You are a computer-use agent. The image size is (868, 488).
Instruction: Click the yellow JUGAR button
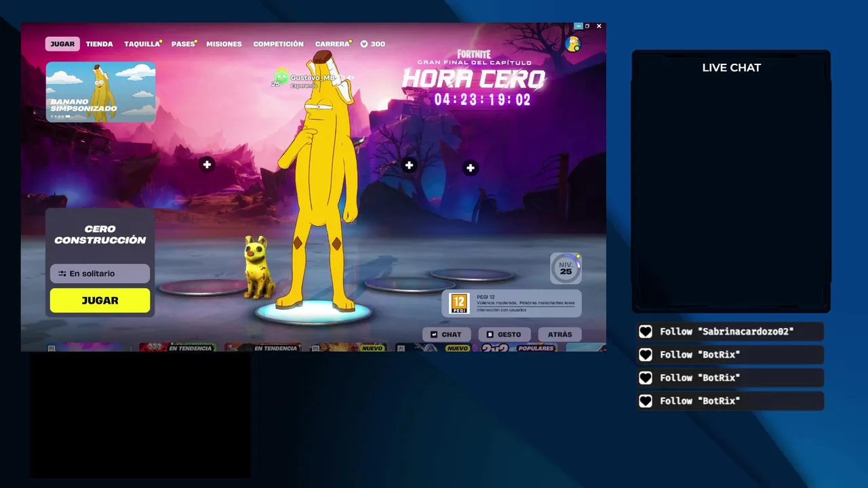(x=100, y=300)
